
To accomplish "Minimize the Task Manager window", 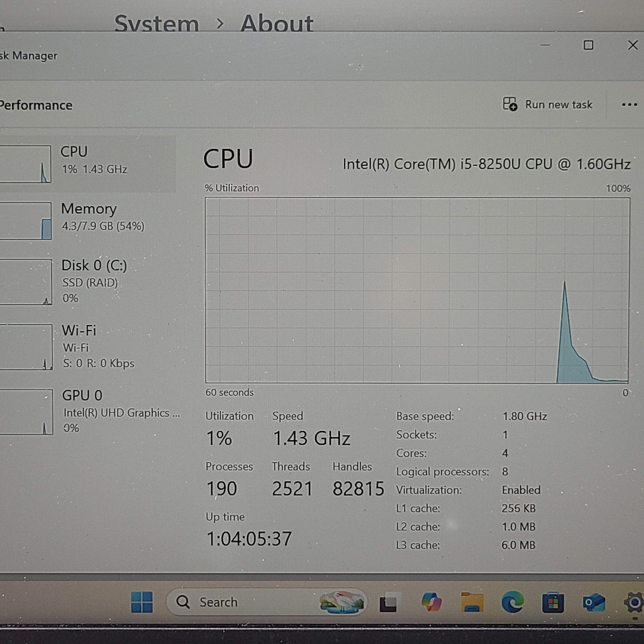I will [x=545, y=45].
